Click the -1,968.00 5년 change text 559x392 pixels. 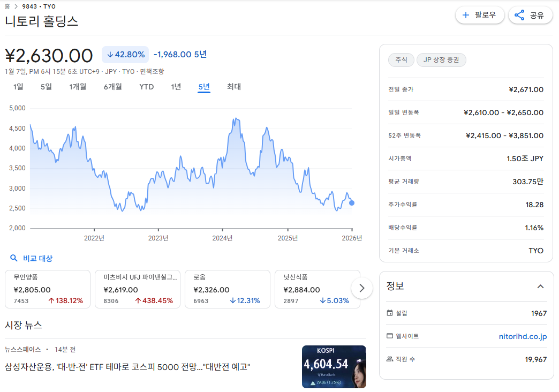click(180, 54)
